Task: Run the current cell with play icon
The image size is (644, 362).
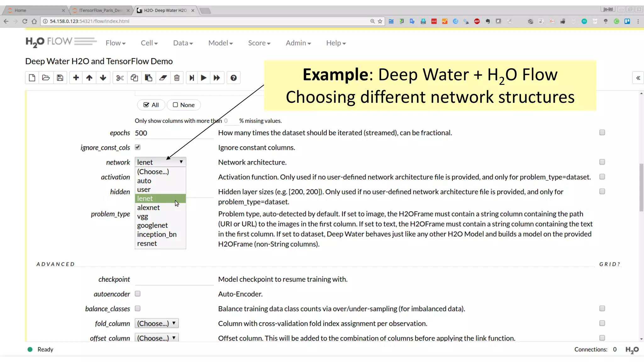Action: point(204,78)
